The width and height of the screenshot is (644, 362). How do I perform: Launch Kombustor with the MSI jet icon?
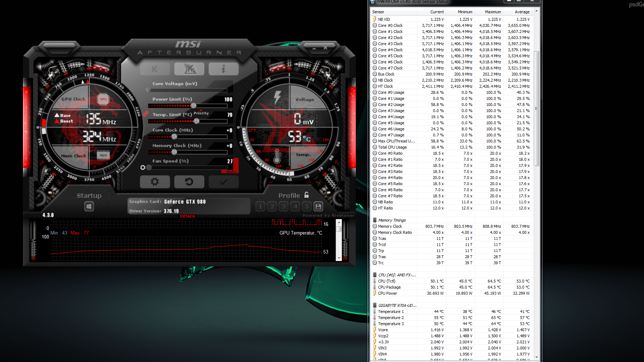189,69
